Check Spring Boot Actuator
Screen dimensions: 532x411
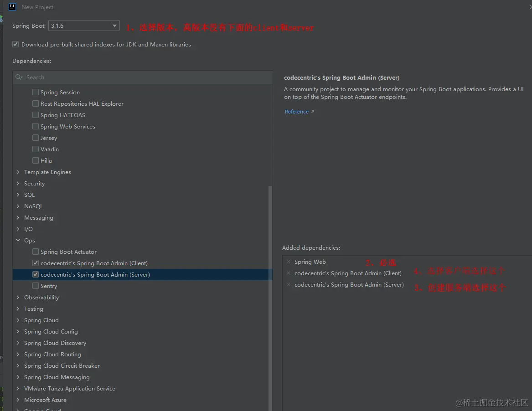35,252
